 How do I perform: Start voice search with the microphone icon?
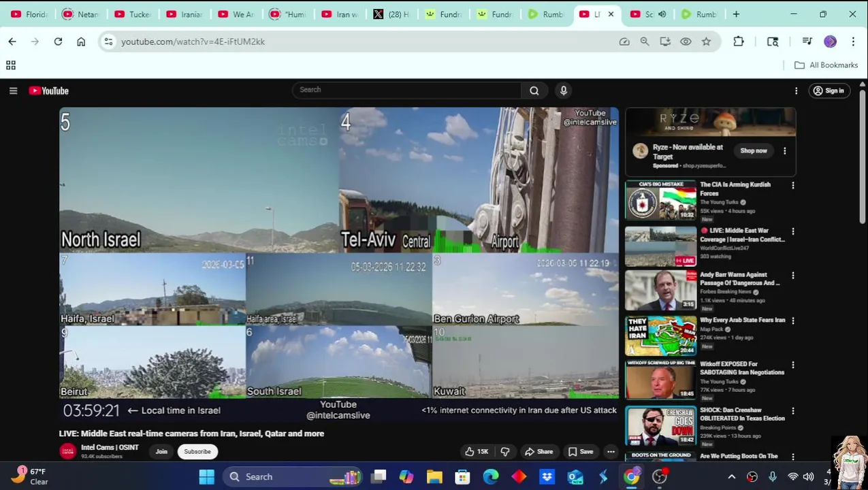[563, 91]
